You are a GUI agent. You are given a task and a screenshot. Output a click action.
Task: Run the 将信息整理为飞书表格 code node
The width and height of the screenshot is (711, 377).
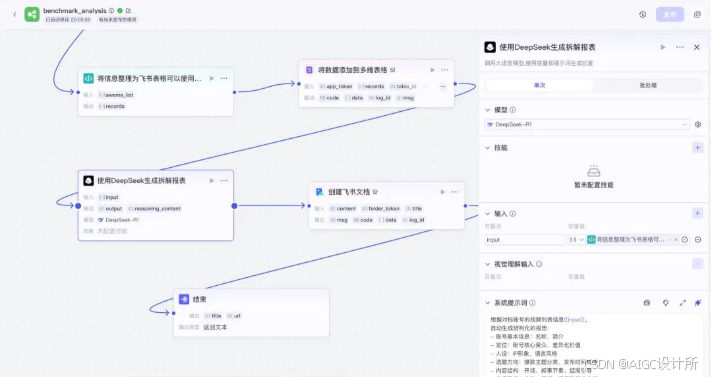coord(212,78)
